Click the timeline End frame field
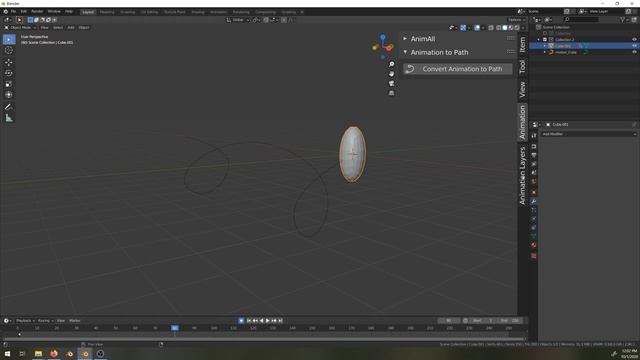Viewport: 640px width, 360px height. [x=511, y=321]
